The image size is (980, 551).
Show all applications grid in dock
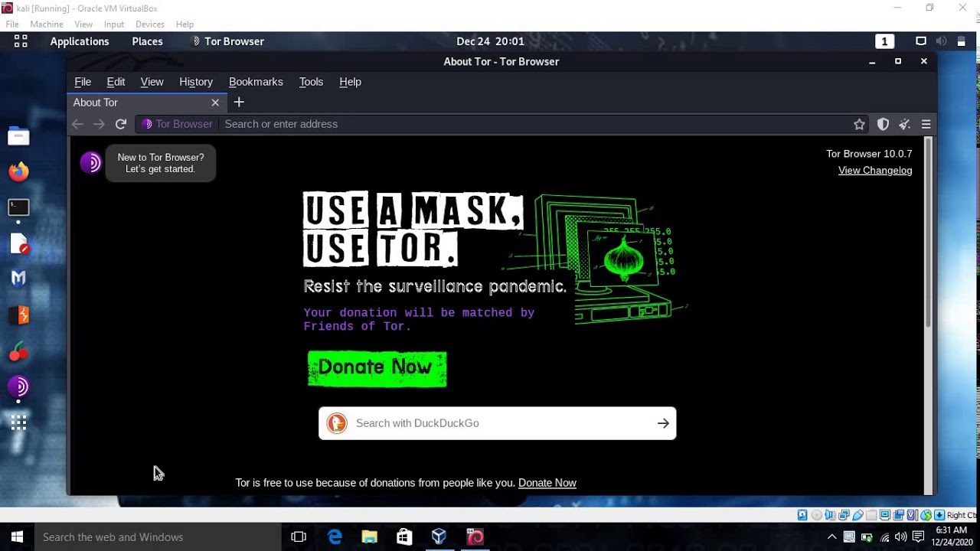[18, 422]
